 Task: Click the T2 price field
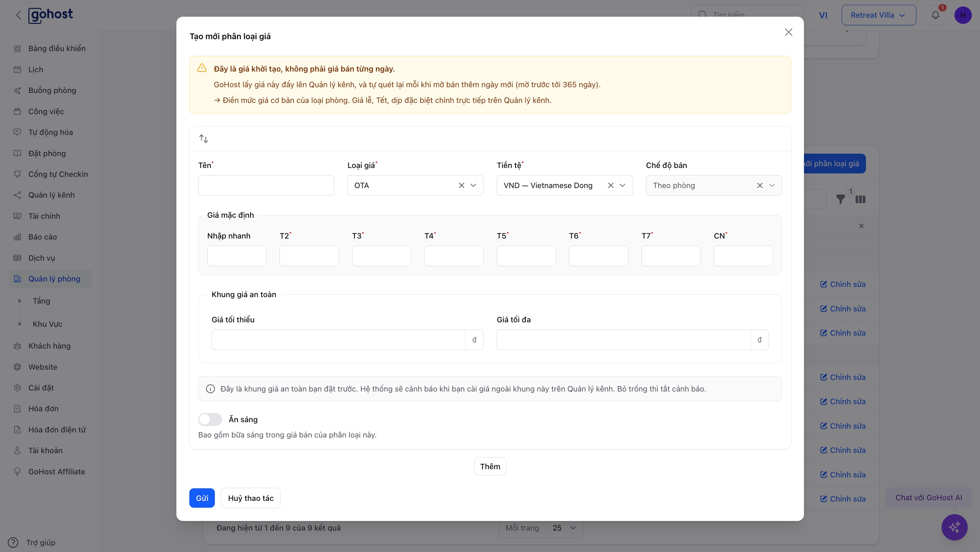tap(309, 256)
